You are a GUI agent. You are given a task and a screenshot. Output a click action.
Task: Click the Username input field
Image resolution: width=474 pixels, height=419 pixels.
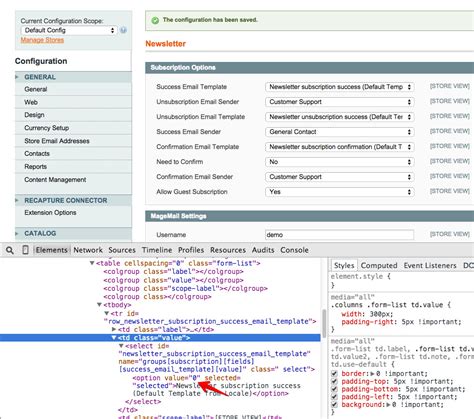[x=340, y=235]
